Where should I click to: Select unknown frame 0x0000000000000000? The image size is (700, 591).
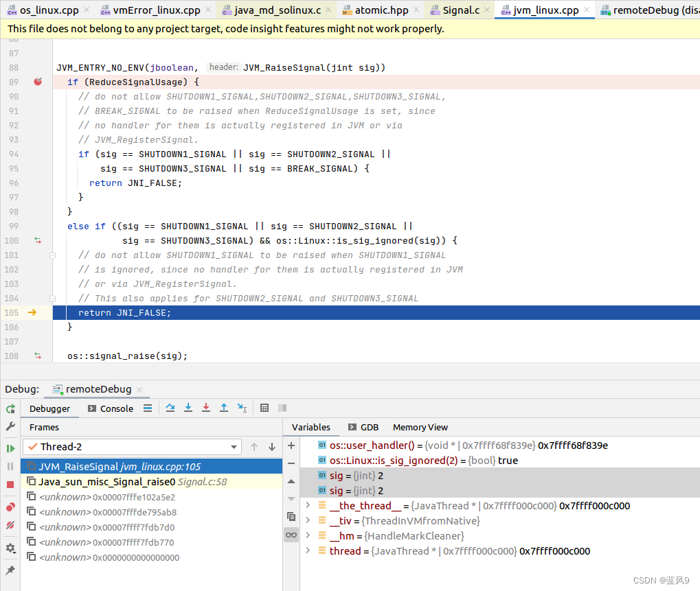(152, 557)
